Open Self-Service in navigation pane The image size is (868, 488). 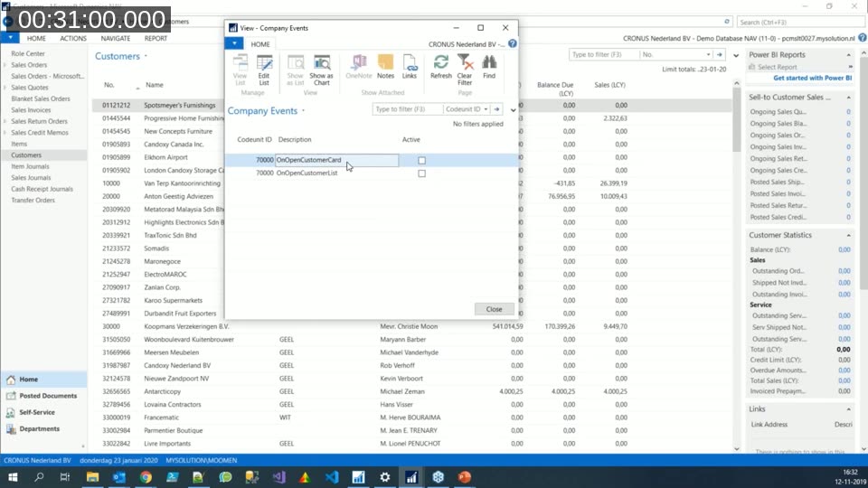click(36, 412)
